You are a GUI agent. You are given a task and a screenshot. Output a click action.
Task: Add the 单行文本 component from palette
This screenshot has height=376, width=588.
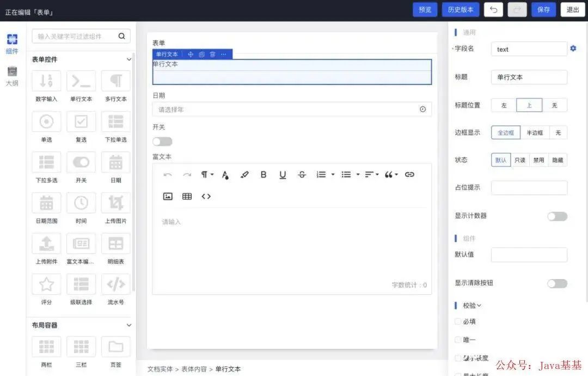(81, 81)
